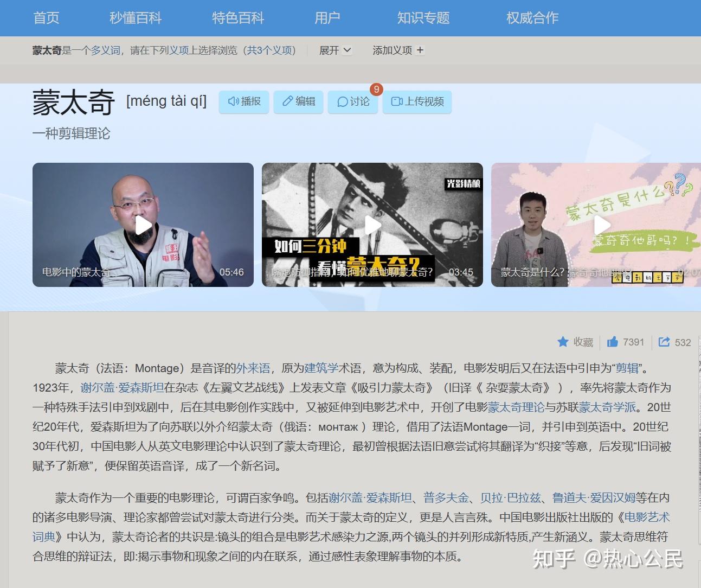Open the 建筑学 link
Image resolution: width=701 pixels, height=588 pixels.
321,368
